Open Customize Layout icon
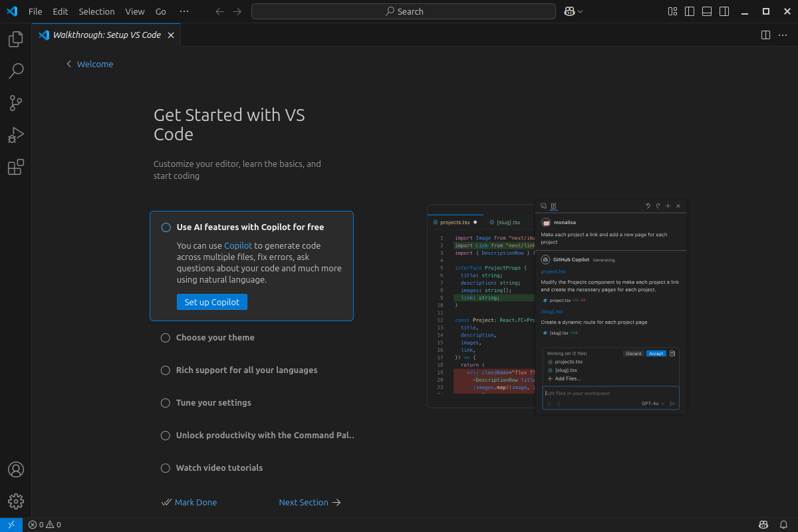The width and height of the screenshot is (798, 532). 673,11
